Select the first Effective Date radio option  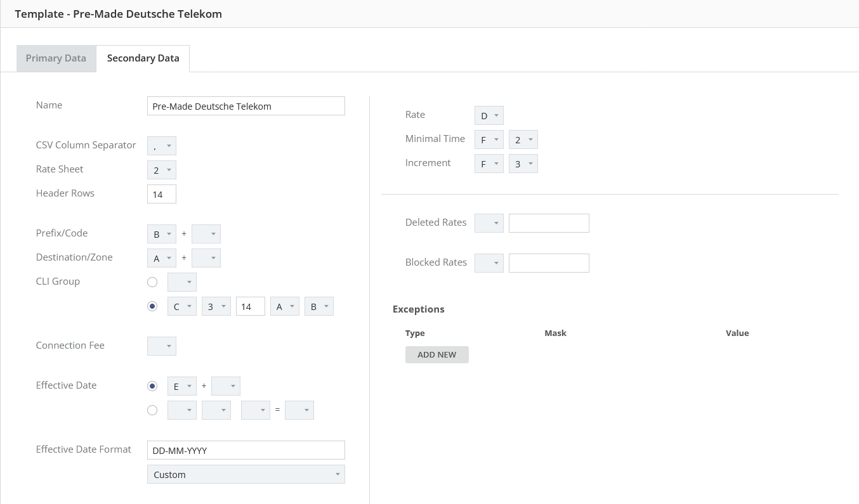(x=152, y=386)
